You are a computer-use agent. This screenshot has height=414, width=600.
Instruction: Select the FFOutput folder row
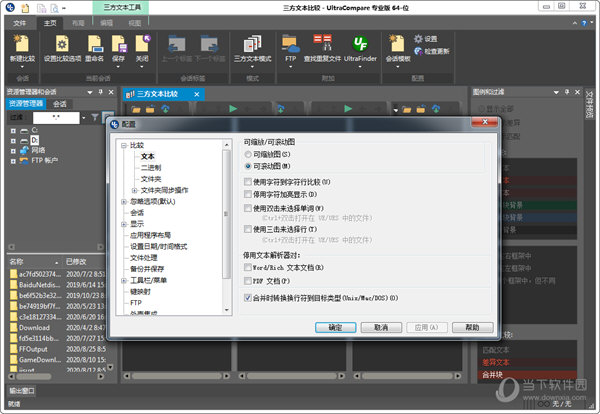pos(57,349)
